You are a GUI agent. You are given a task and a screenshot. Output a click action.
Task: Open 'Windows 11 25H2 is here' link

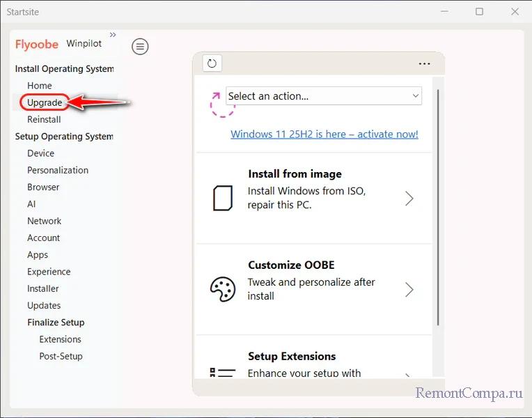(x=324, y=134)
